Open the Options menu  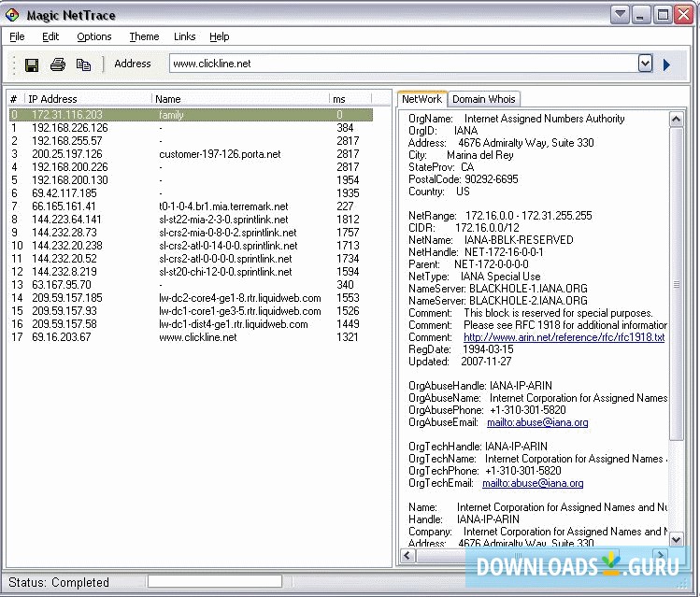tap(94, 36)
